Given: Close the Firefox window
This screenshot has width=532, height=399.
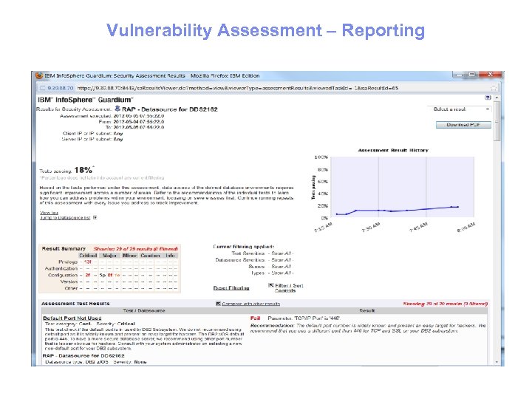Looking at the screenshot, I should click(x=491, y=75).
